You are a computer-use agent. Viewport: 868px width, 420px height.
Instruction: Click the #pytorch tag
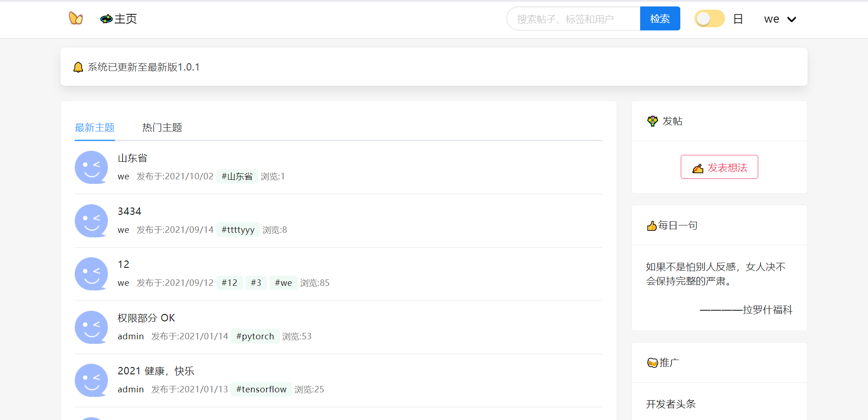tap(255, 336)
